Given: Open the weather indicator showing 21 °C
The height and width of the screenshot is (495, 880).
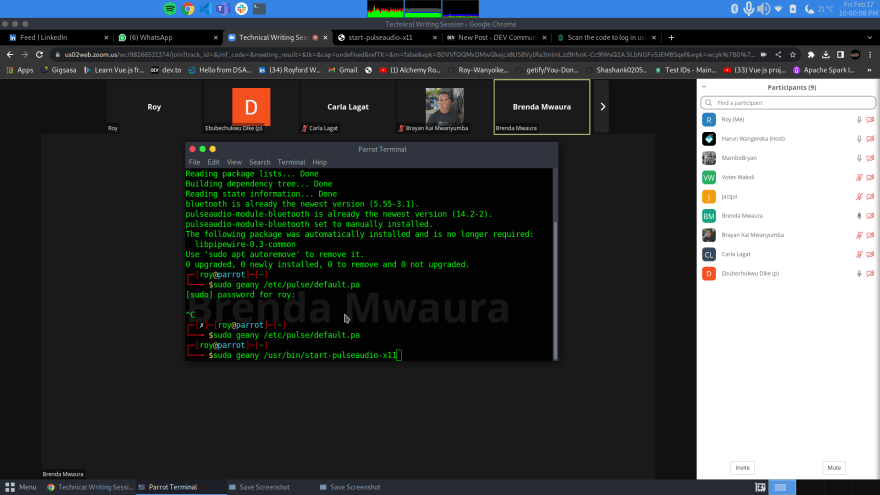Looking at the screenshot, I should tap(819, 9).
